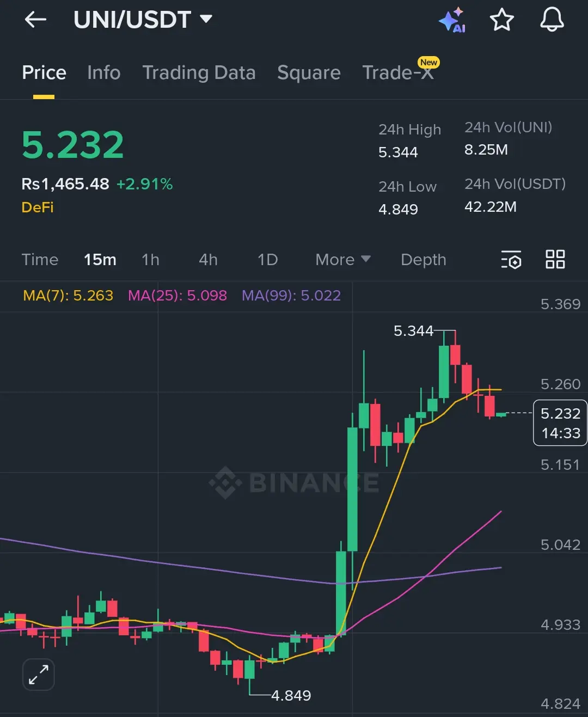
Task: Tap the DeFi category tag
Action: tap(38, 207)
